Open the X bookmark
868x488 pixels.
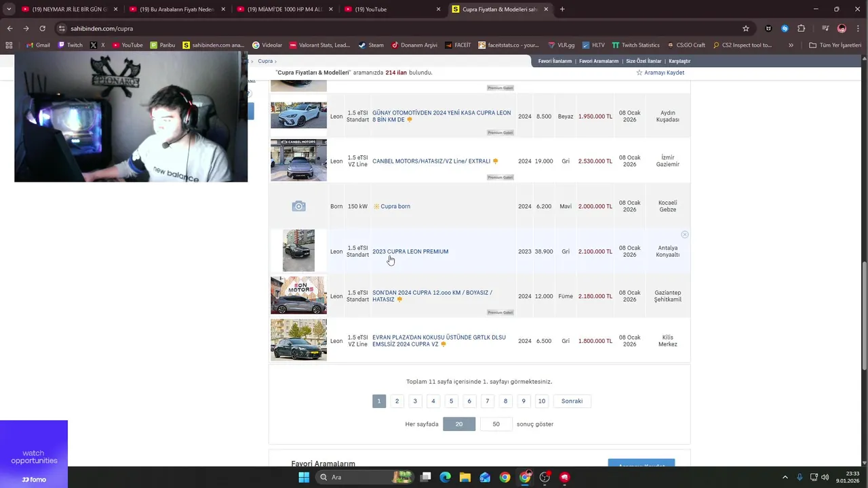coord(98,45)
